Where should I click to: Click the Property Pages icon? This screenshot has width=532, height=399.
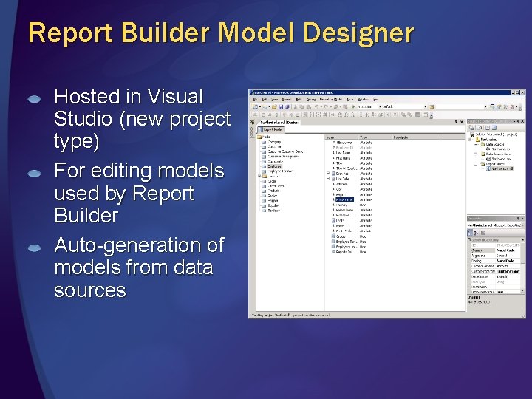(482, 233)
